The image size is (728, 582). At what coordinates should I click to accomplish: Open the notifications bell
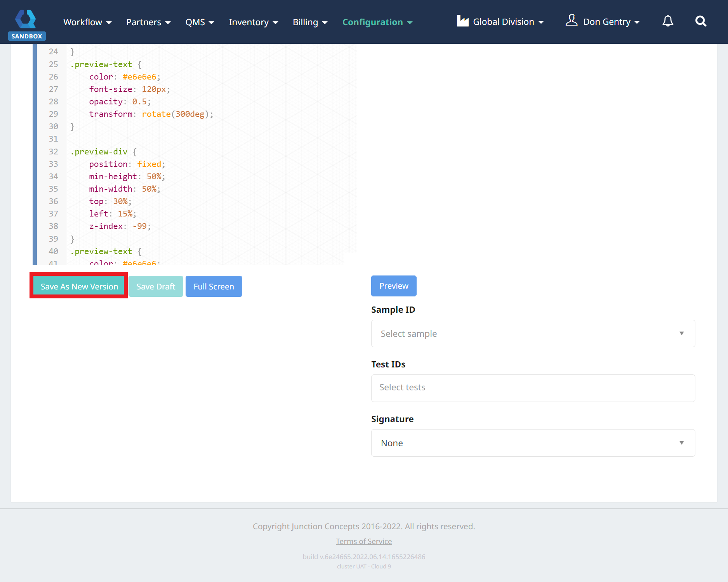[667, 21]
